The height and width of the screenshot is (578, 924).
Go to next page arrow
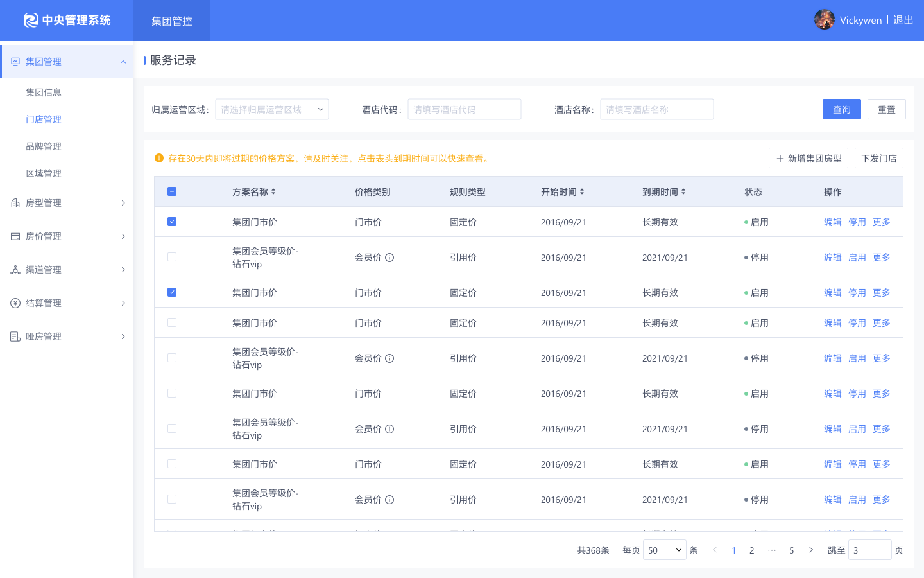(811, 550)
